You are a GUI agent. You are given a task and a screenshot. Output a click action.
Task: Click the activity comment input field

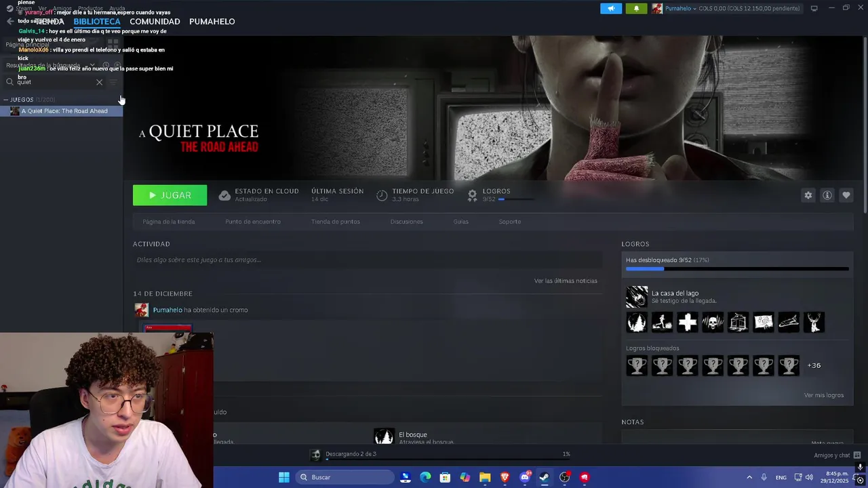(x=368, y=260)
